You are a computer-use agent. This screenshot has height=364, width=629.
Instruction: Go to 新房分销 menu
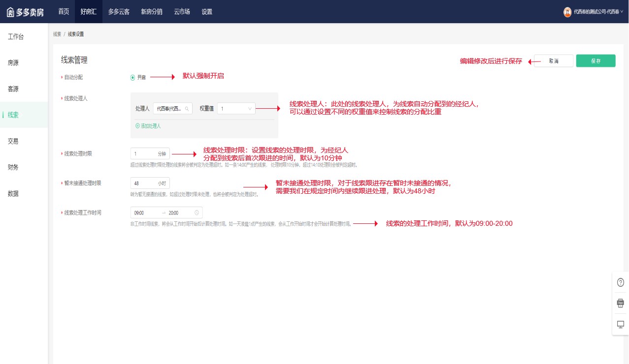click(x=151, y=11)
